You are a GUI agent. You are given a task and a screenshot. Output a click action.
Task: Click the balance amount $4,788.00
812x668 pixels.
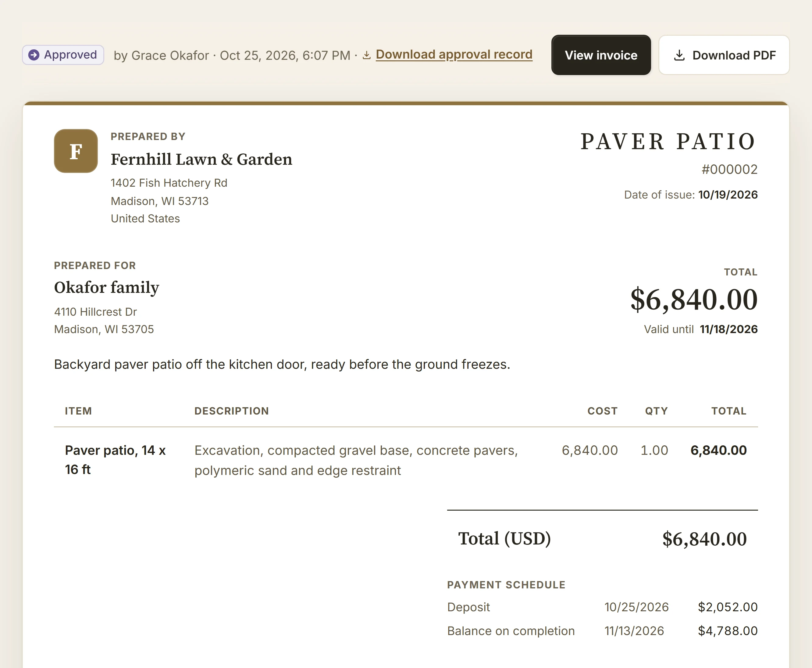coord(728,631)
